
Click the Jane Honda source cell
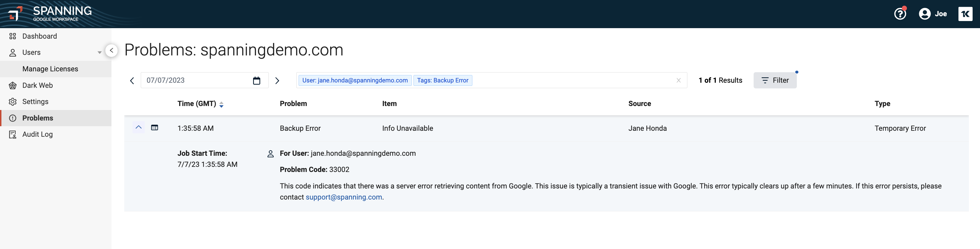click(647, 128)
